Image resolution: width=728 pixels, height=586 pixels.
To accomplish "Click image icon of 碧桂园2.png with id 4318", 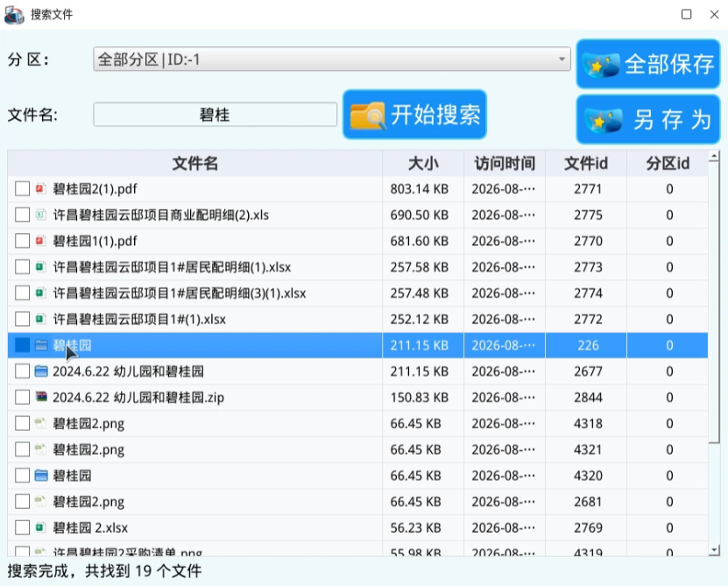I will pyautogui.click(x=41, y=423).
